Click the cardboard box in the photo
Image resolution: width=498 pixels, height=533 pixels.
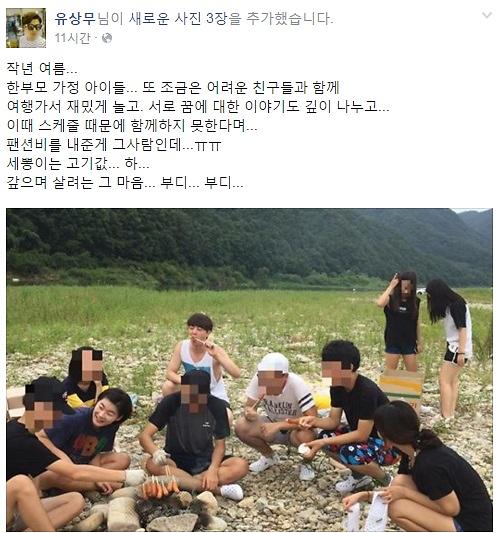click(400, 387)
